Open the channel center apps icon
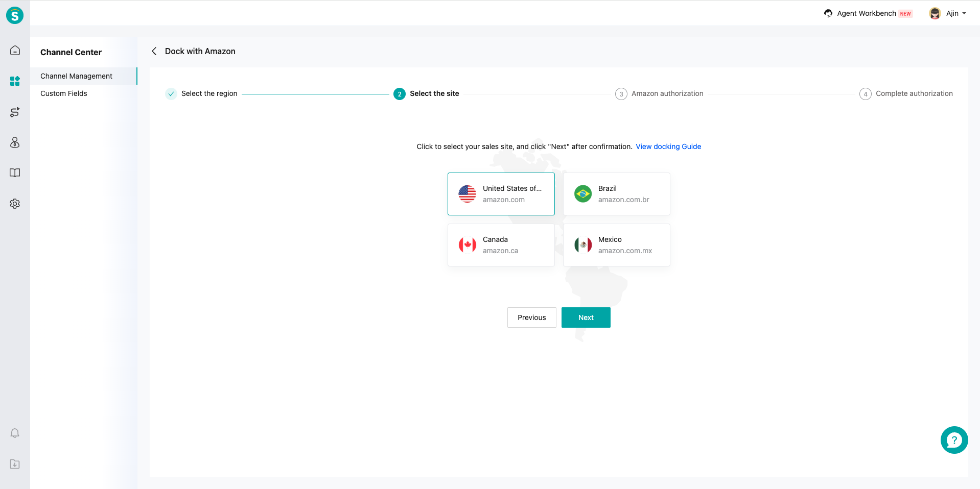980x489 pixels. [x=15, y=81]
